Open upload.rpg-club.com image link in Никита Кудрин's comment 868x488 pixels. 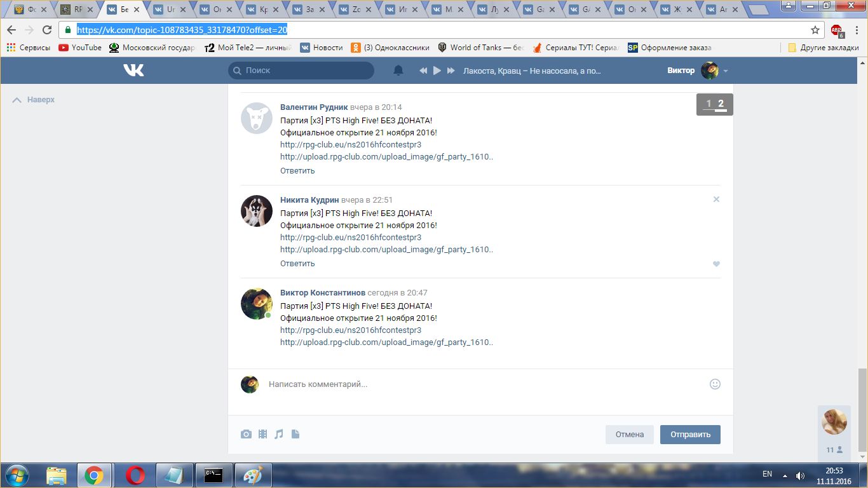point(386,250)
